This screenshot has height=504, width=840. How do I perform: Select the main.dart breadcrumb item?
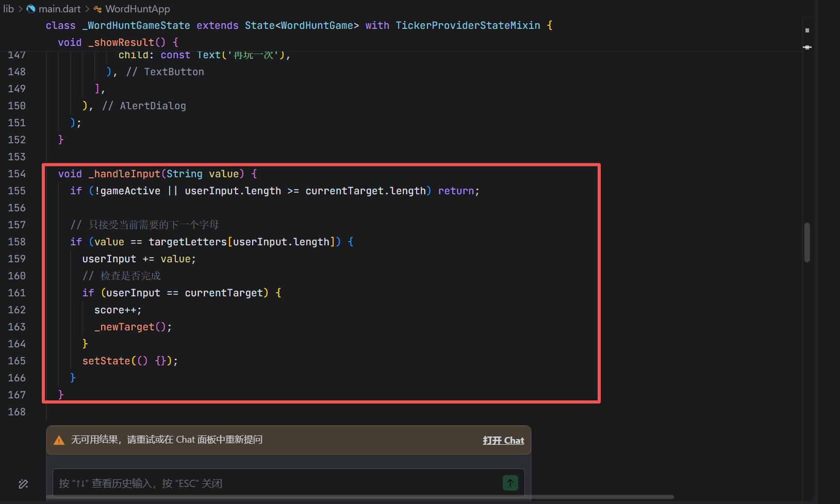click(60, 9)
